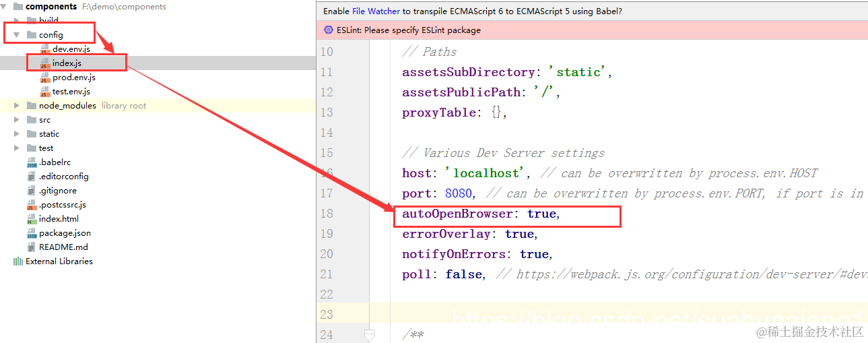This screenshot has height=343, width=868.
Task: Toggle code fold marker at line 24
Action: pos(368,334)
